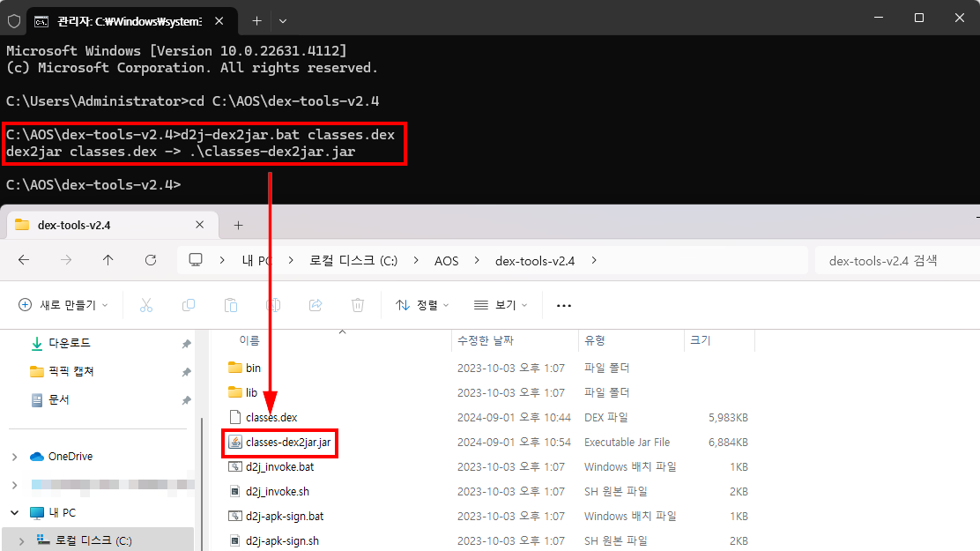The width and height of the screenshot is (980, 551).
Task: Go up one folder level
Action: [x=108, y=260]
